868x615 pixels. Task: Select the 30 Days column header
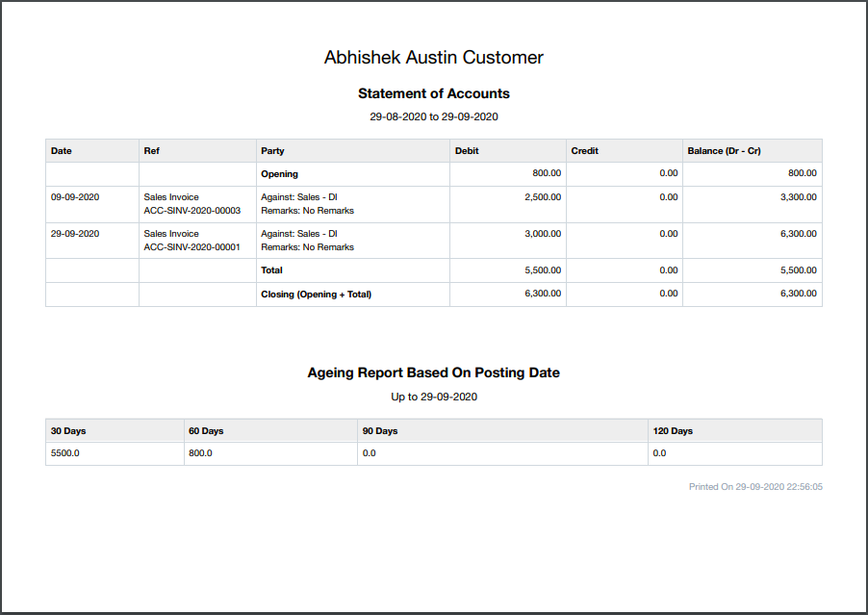[68, 431]
